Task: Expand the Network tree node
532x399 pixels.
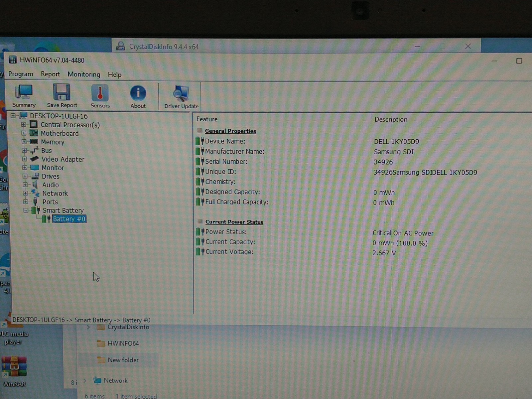Action: point(25,193)
